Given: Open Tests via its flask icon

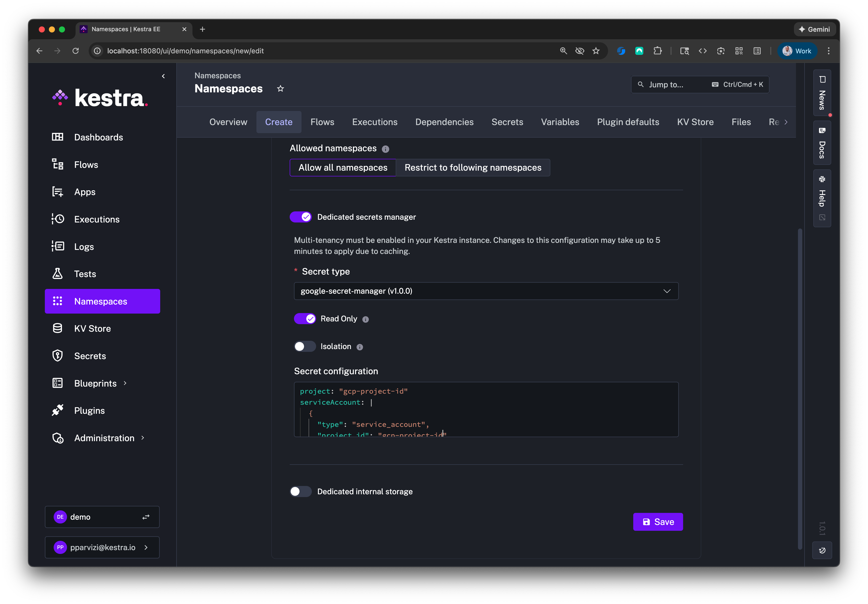Looking at the screenshot, I should pos(57,274).
